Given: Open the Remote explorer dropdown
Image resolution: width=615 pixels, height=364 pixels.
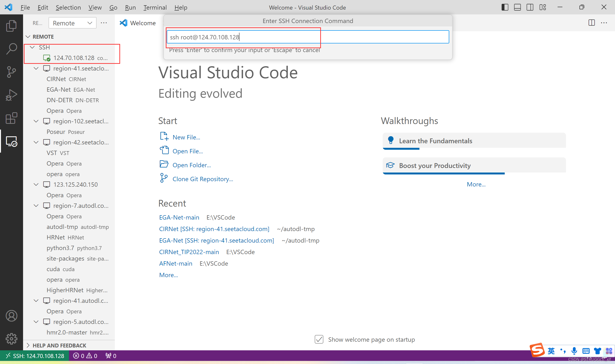Looking at the screenshot, I should coord(72,23).
